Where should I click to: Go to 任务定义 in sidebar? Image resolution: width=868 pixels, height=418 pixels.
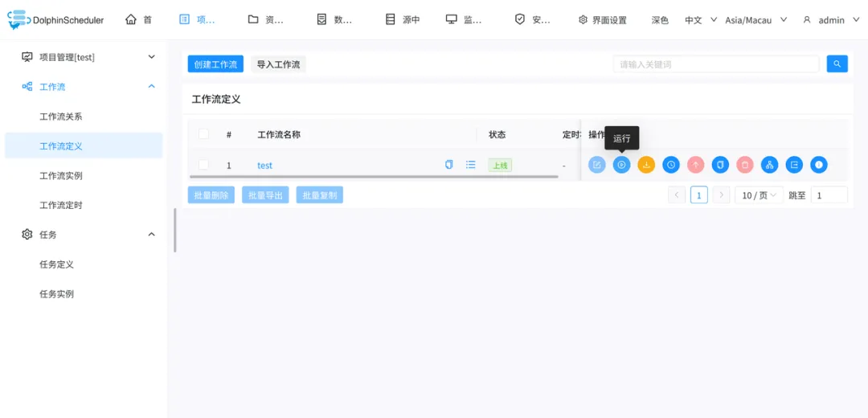pos(56,264)
